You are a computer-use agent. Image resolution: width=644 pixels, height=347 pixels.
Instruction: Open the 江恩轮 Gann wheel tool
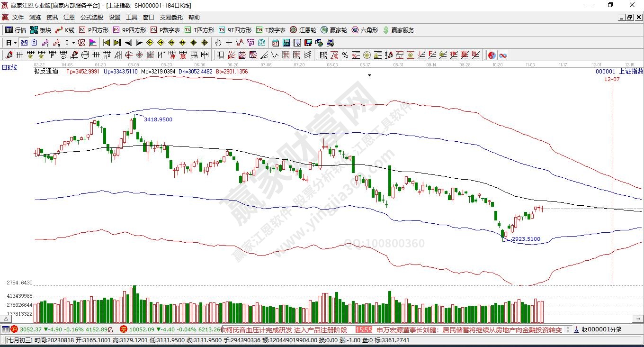[x=303, y=30]
